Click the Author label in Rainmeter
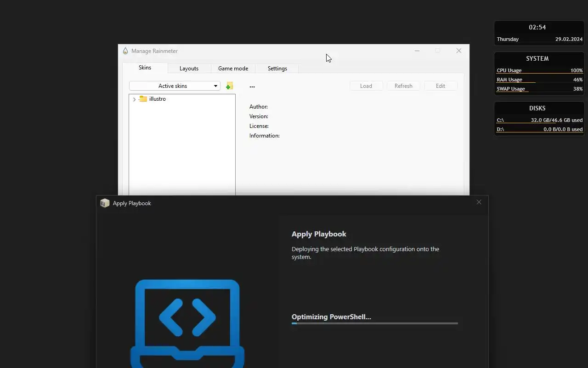 pos(259,107)
